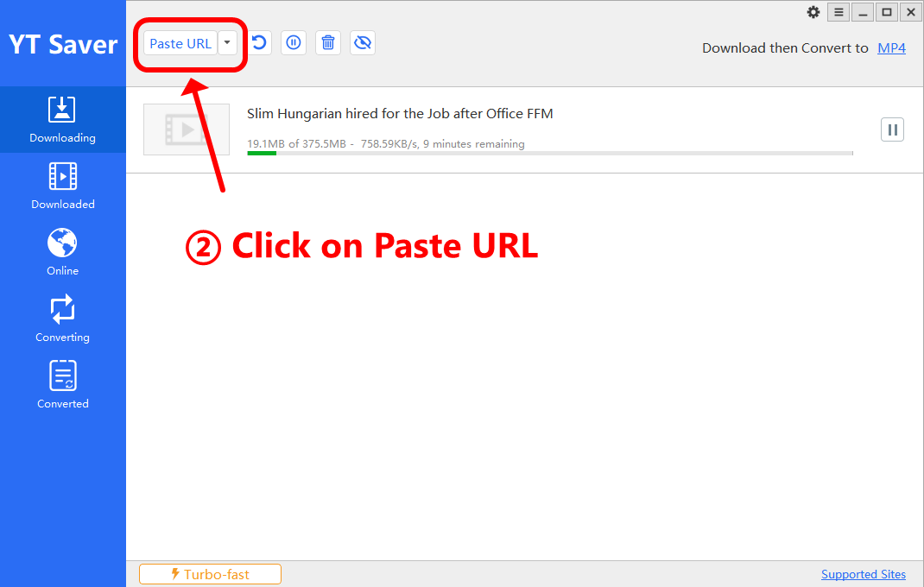
Task: Minimize the YT Saver window
Action: pos(863,12)
